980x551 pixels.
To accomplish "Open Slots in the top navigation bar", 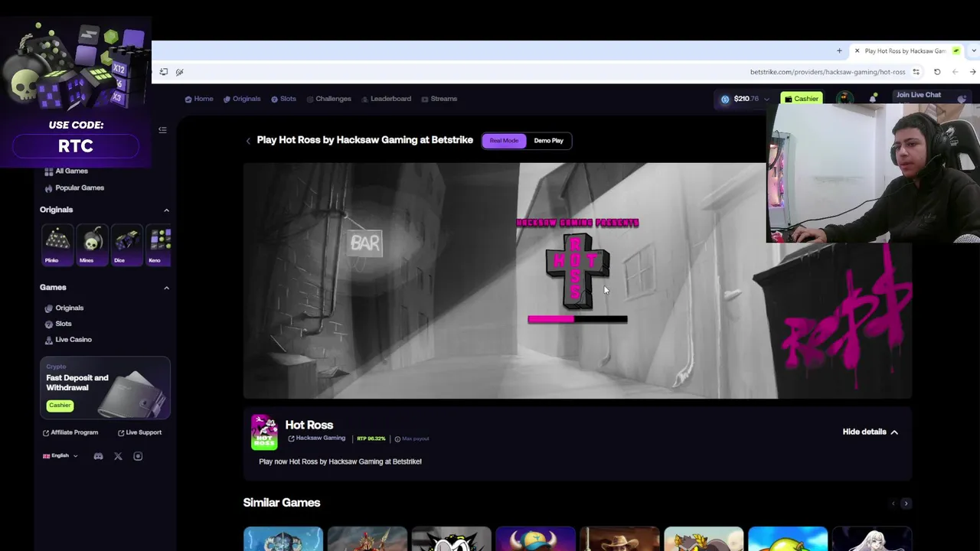I will 283,99.
